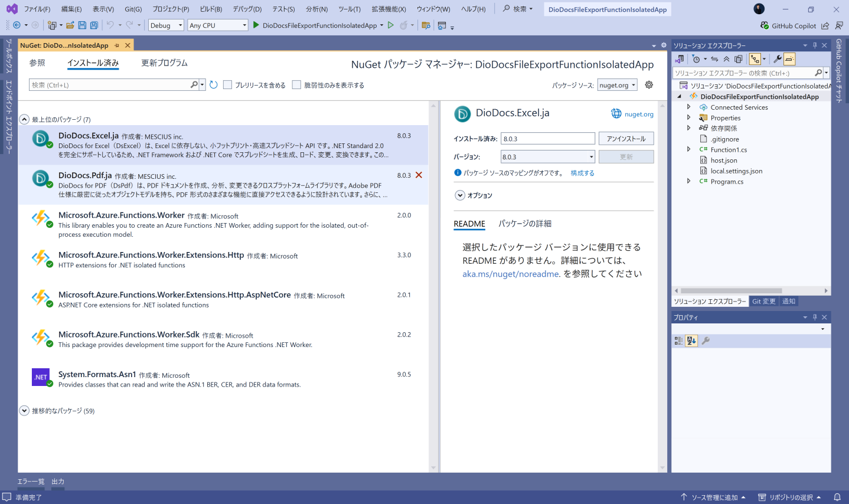Open the package details tab パッケージの詳細

[x=525, y=224]
